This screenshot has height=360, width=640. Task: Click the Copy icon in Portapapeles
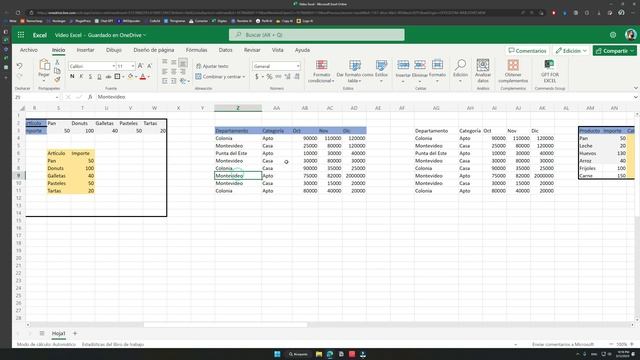click(x=57, y=71)
